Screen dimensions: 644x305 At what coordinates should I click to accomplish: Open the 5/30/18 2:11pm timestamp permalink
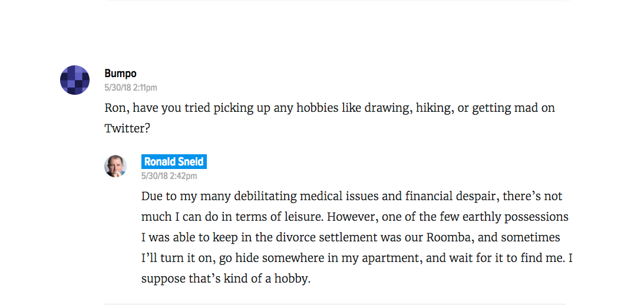pyautogui.click(x=131, y=88)
